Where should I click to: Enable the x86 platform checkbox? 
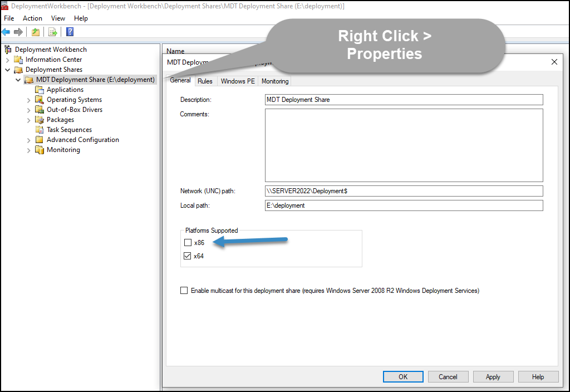[x=188, y=243]
